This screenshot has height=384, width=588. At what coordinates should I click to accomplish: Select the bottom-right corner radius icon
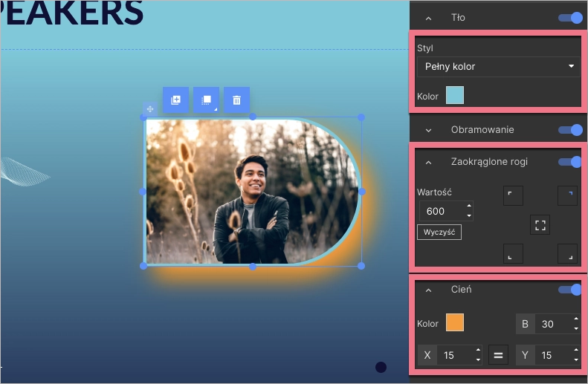(567, 254)
